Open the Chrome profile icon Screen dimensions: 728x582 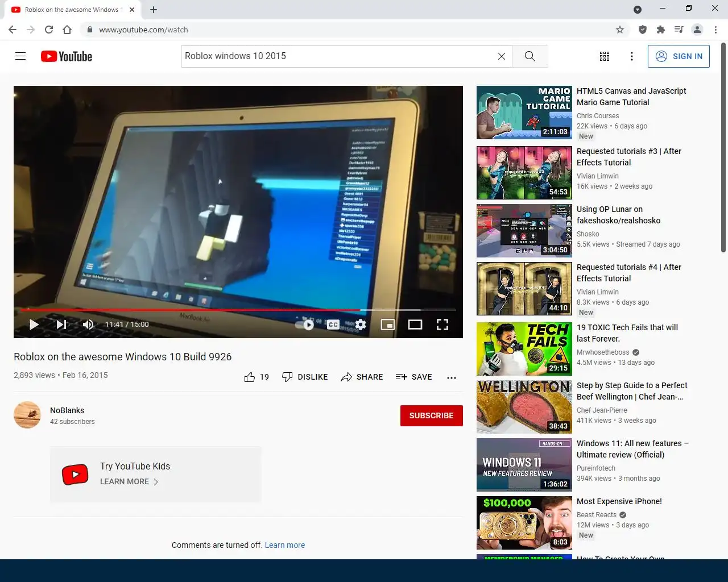pyautogui.click(x=697, y=30)
